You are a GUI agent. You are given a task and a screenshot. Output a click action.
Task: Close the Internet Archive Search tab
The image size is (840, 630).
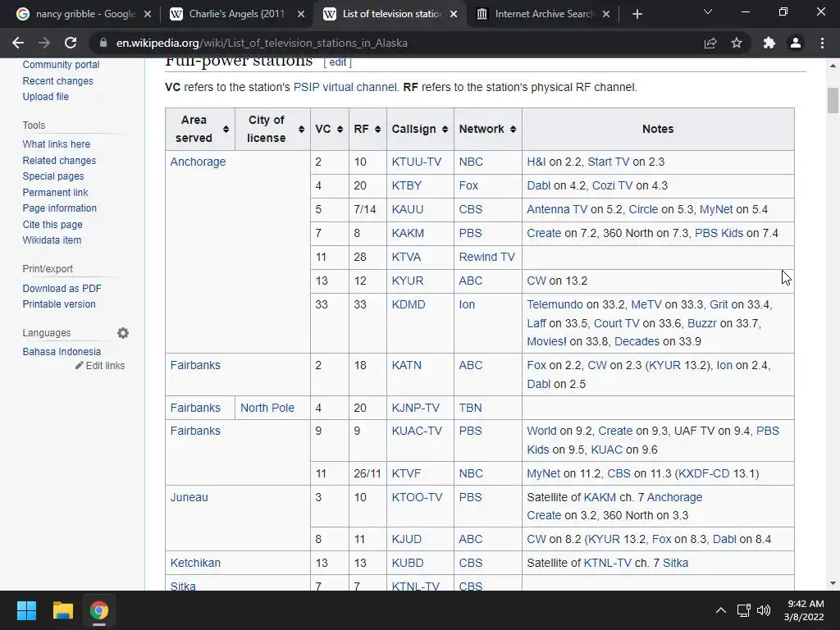point(606,14)
